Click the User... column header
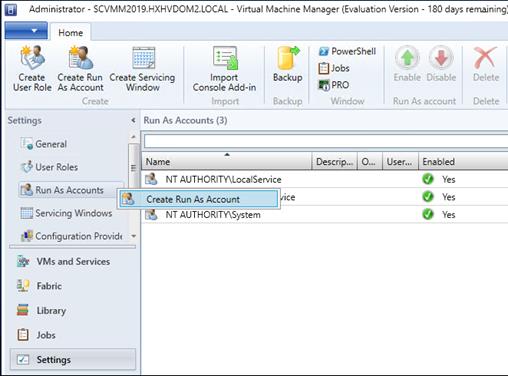508x376 pixels. [x=400, y=162]
